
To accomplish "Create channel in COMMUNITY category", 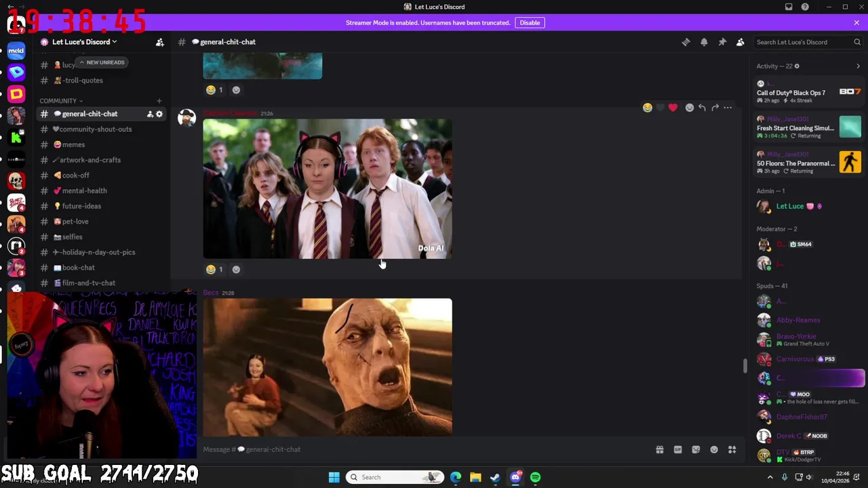I will (x=159, y=101).
